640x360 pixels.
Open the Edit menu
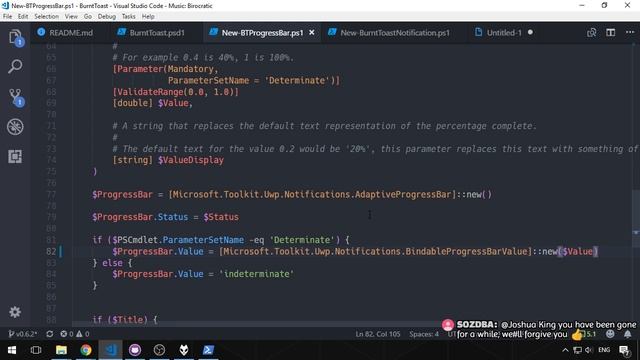[x=23, y=16]
